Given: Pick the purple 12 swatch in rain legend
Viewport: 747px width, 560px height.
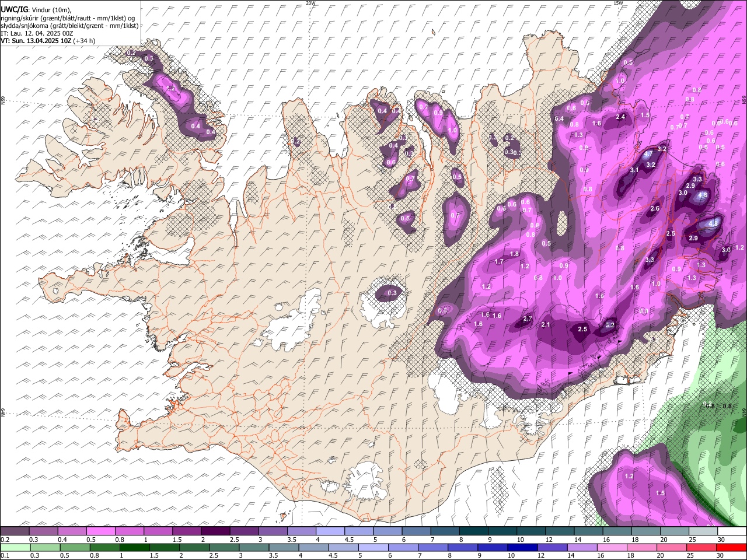Looking at the screenshot, I should [552, 547].
